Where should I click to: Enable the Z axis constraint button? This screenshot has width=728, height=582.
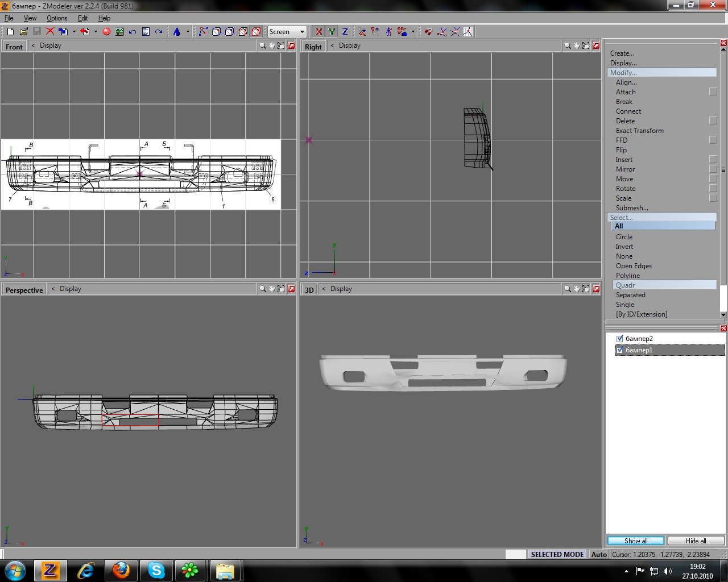pyautogui.click(x=345, y=32)
